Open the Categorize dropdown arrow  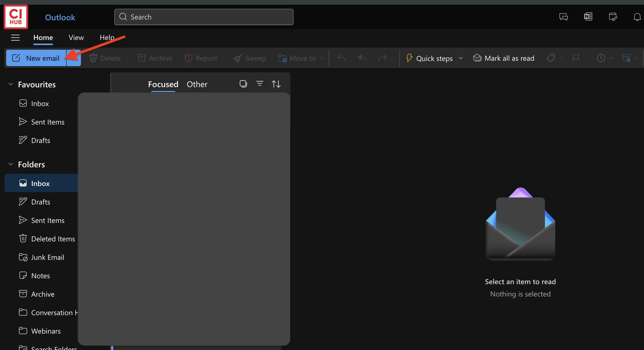tap(561, 58)
